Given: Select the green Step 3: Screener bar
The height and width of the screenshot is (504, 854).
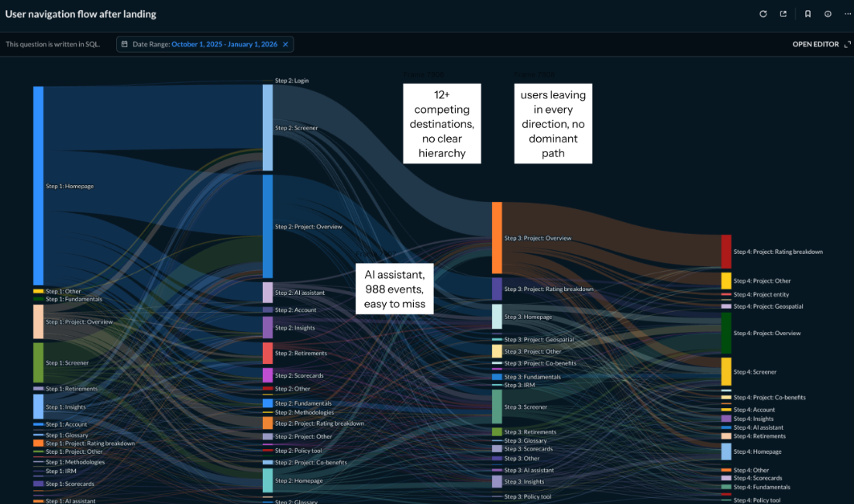Looking at the screenshot, I should click(x=497, y=406).
